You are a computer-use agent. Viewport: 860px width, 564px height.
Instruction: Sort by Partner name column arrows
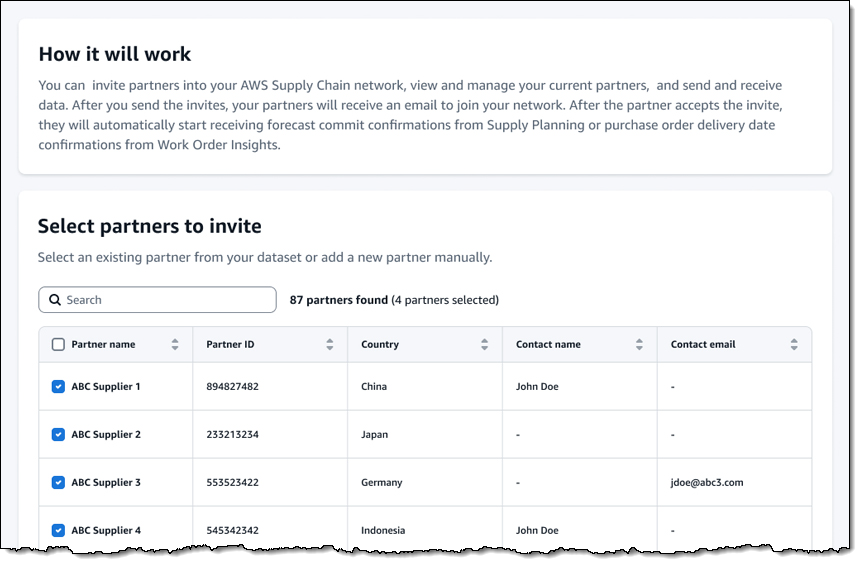tap(175, 345)
